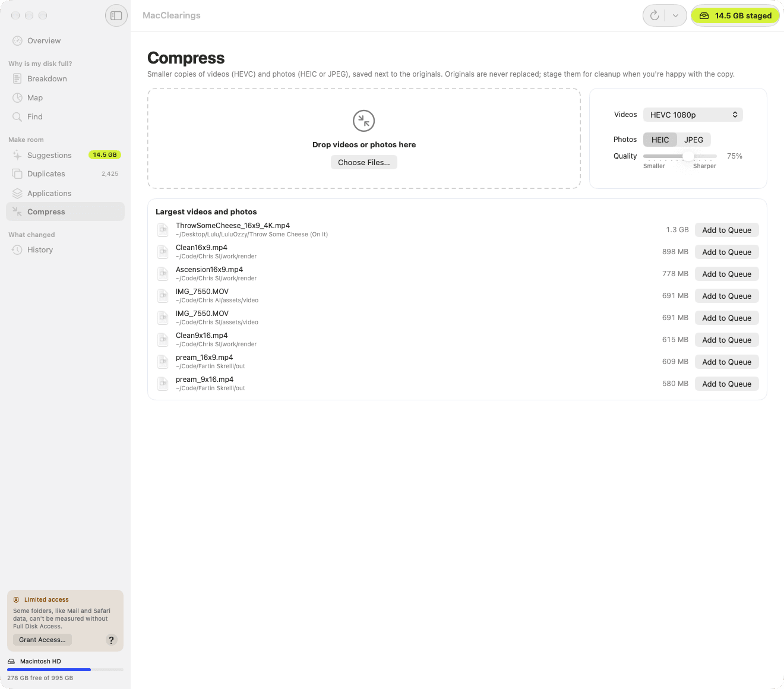Click the Duplicates stacked pages icon

tap(17, 174)
